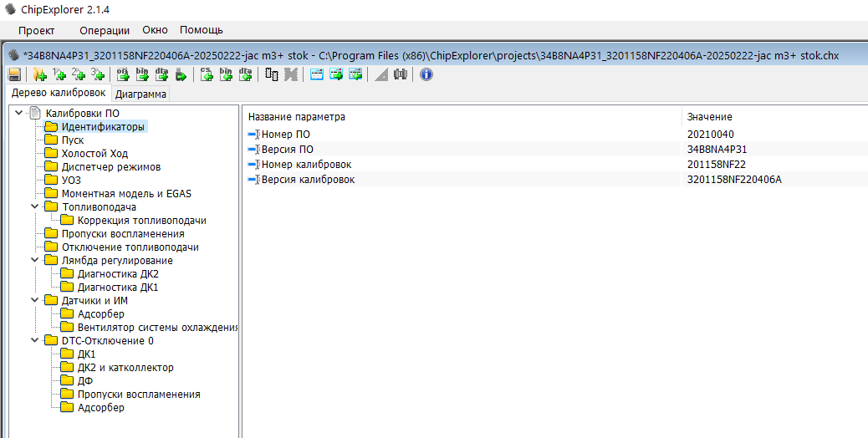868x438 pixels.
Task: Click the save project floppy disk icon
Action: coord(14,74)
